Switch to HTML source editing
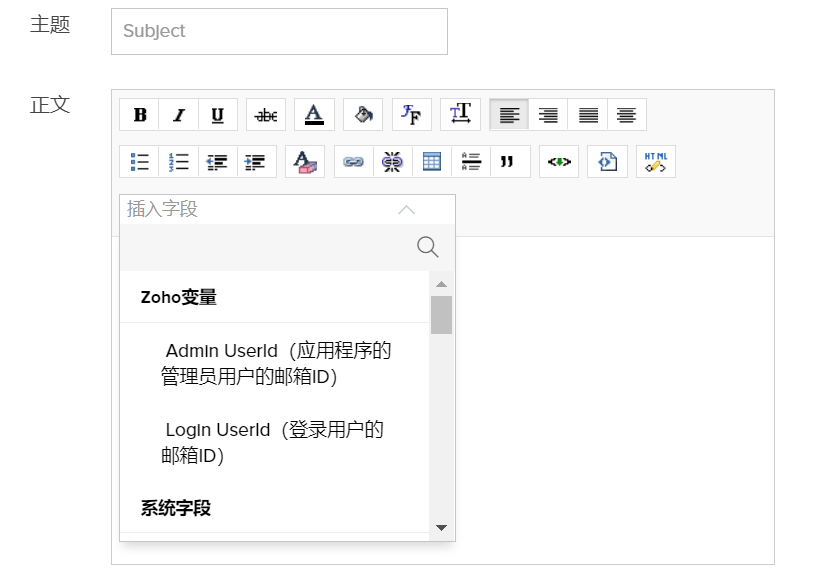The image size is (822, 573). tap(656, 161)
